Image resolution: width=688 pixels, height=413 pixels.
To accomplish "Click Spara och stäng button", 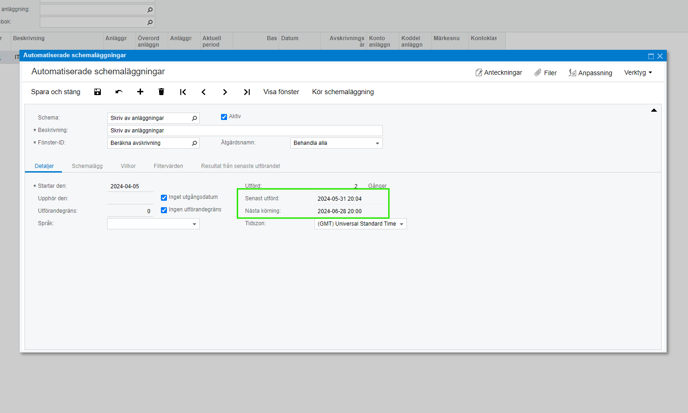I will coord(56,92).
